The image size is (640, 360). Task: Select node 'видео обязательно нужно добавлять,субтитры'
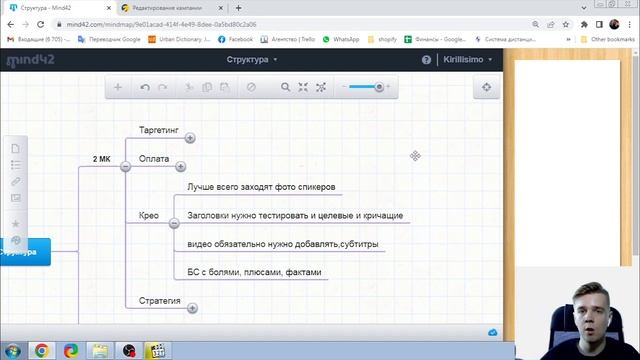click(283, 244)
